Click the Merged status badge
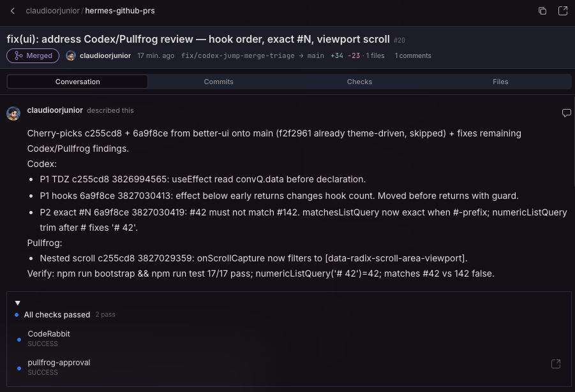Screen dimensions: 575x392 (33, 55)
